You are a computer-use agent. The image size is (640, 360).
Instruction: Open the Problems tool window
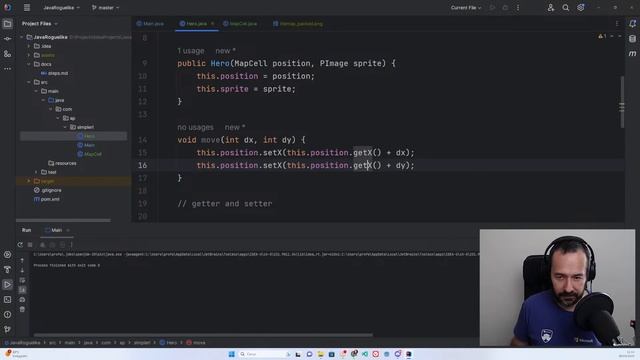click(x=7, y=315)
